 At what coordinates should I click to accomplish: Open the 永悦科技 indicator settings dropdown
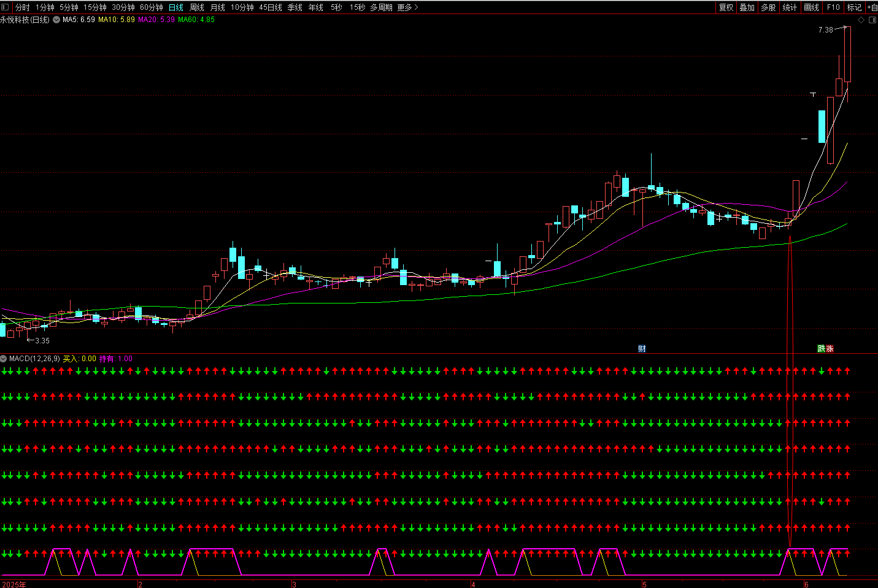(56, 20)
